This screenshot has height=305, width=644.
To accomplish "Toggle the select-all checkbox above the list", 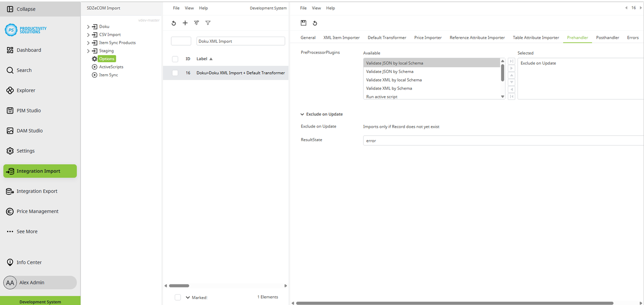I will (x=175, y=59).
